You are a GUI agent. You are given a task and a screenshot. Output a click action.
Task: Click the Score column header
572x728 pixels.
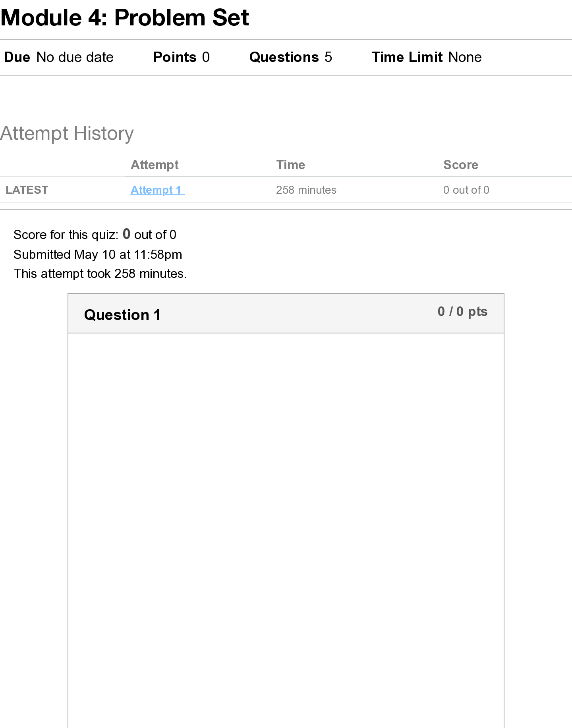point(460,165)
